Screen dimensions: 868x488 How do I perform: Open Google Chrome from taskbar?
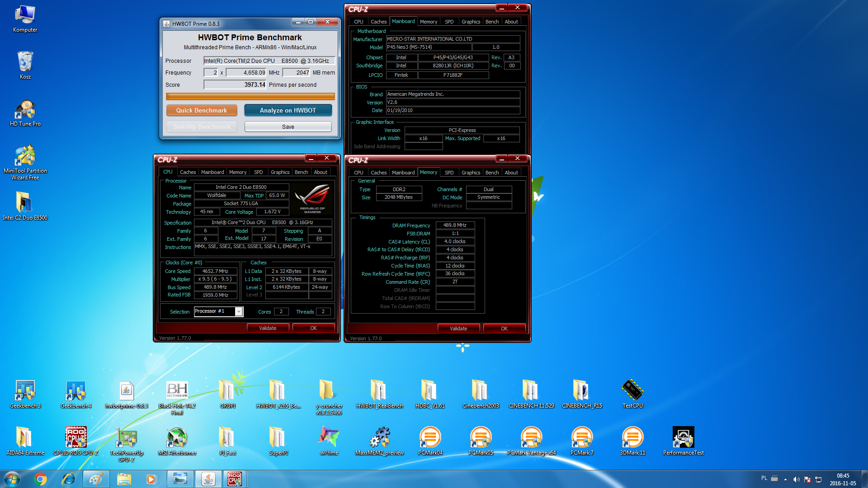[x=40, y=479]
